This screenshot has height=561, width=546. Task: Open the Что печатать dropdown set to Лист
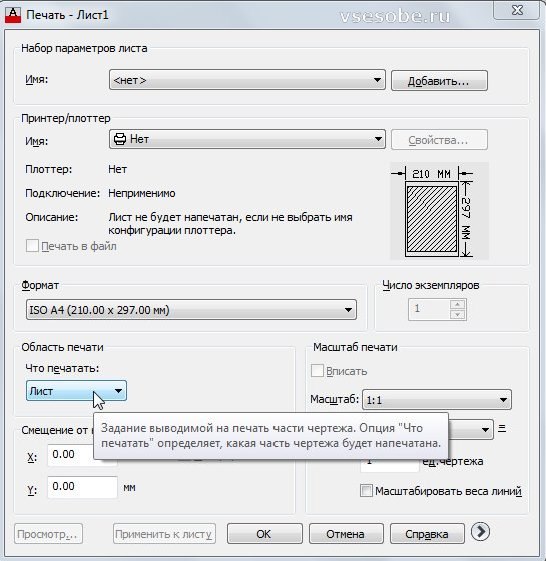[x=76, y=391]
